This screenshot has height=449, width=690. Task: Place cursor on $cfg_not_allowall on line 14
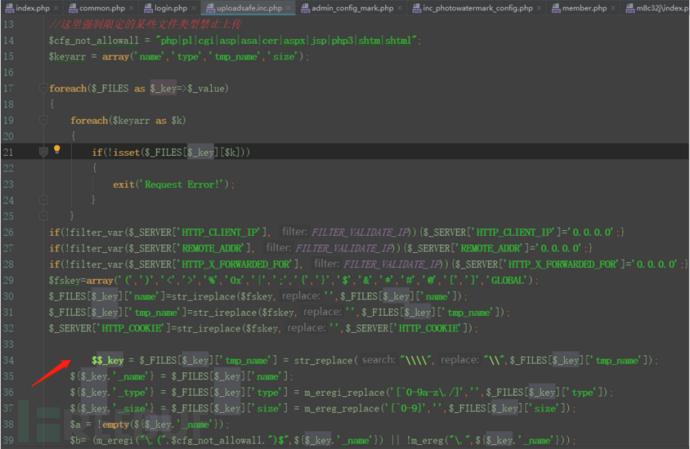[94, 40]
